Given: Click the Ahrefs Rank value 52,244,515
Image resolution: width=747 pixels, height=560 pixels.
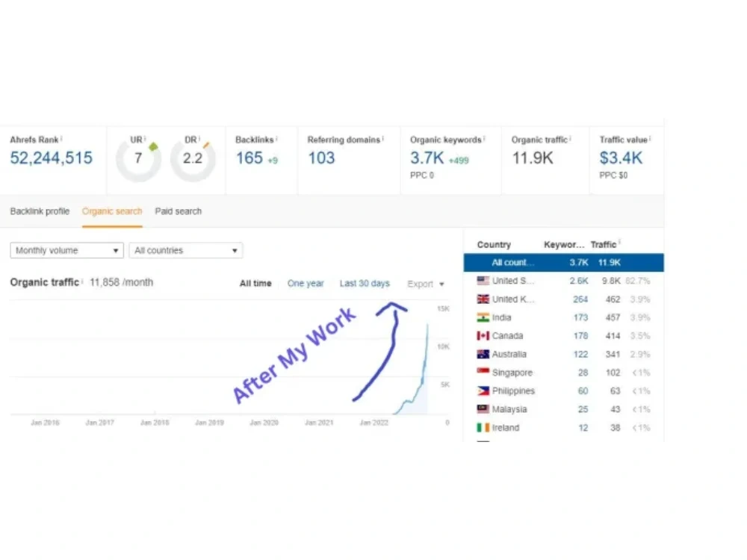Looking at the screenshot, I should click(x=52, y=158).
